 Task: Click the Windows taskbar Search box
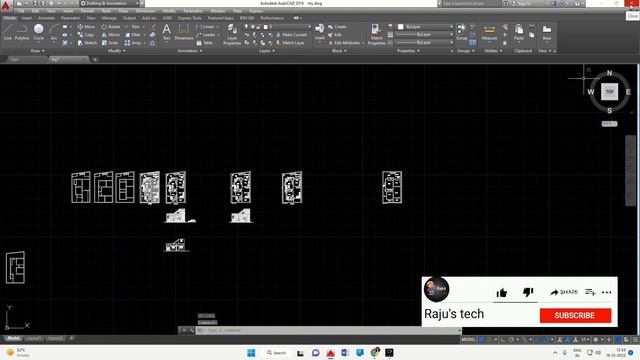[x=276, y=353]
